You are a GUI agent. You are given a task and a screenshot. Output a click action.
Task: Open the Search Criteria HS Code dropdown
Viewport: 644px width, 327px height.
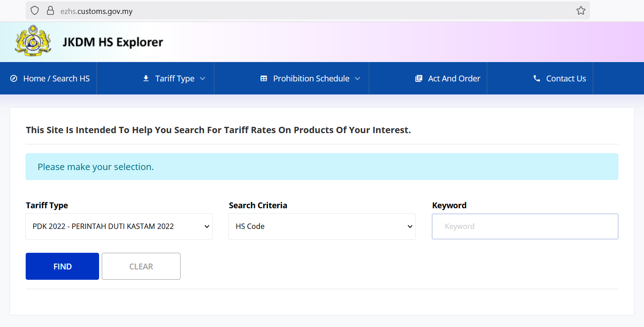(322, 226)
